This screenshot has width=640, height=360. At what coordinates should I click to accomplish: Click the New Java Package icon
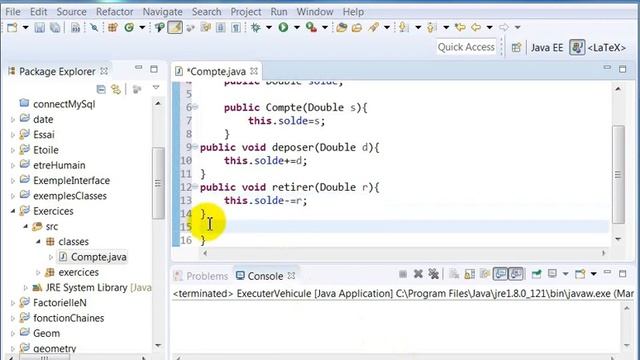coord(113,27)
